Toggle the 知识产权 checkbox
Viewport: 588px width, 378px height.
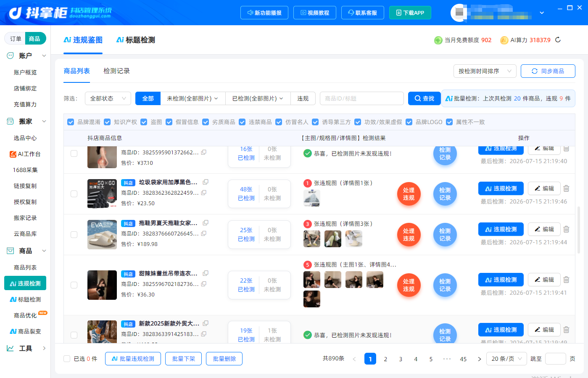107,122
